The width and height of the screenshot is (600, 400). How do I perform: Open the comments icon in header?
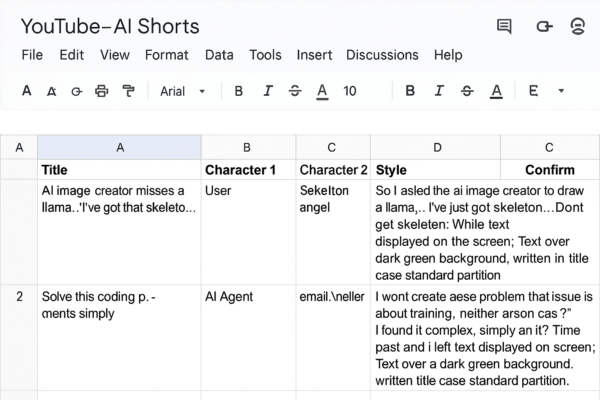(x=504, y=26)
